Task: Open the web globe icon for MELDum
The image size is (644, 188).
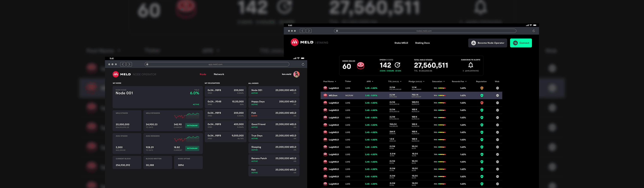Action: (497, 95)
